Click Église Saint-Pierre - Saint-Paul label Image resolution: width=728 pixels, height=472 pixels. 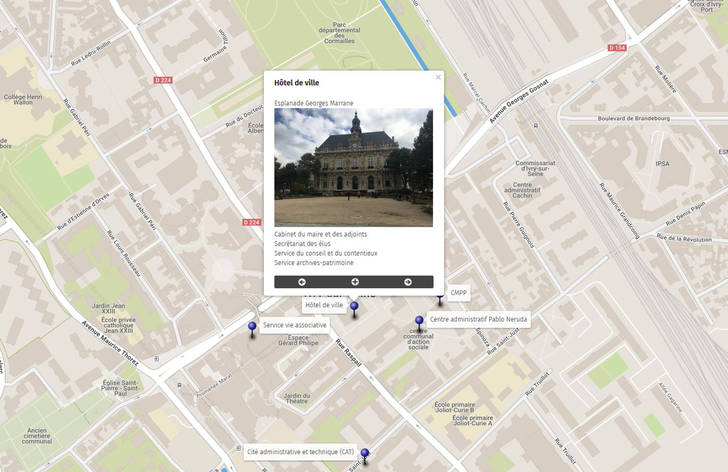click(121, 388)
